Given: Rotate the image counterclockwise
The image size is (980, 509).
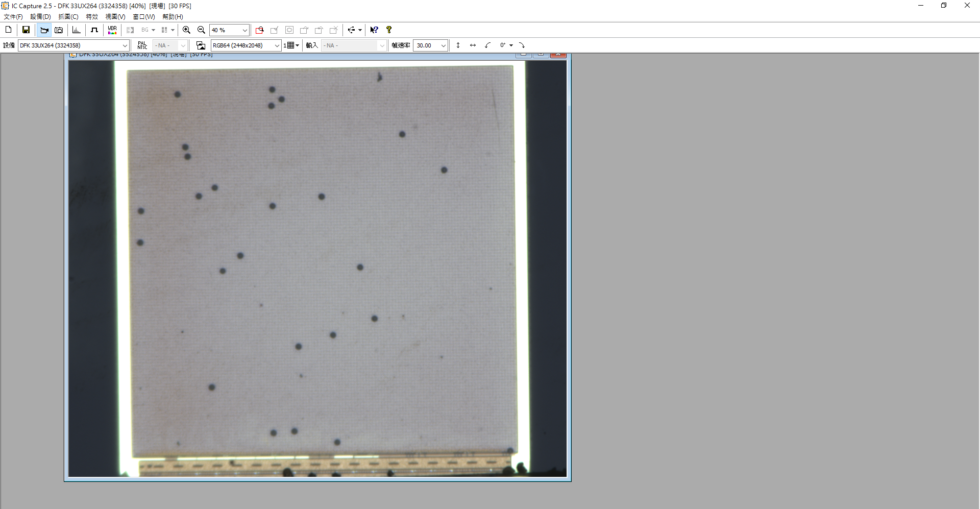Looking at the screenshot, I should pos(487,45).
